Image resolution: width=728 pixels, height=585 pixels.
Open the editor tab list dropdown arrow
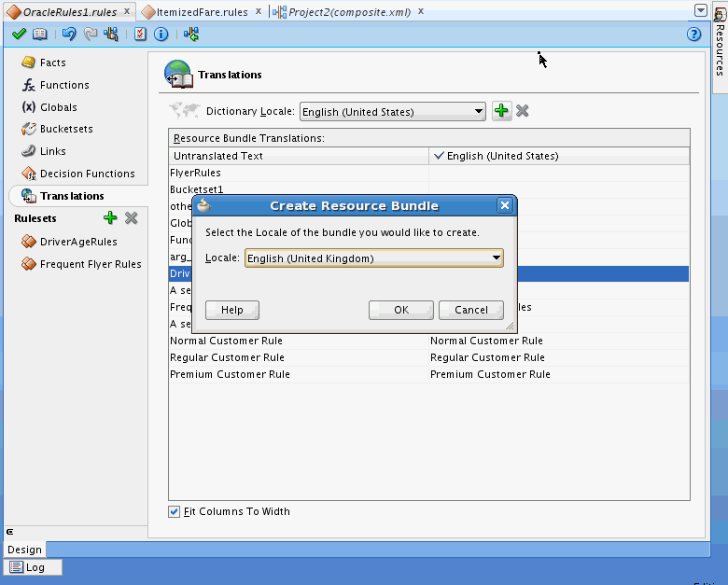pyautogui.click(x=701, y=10)
